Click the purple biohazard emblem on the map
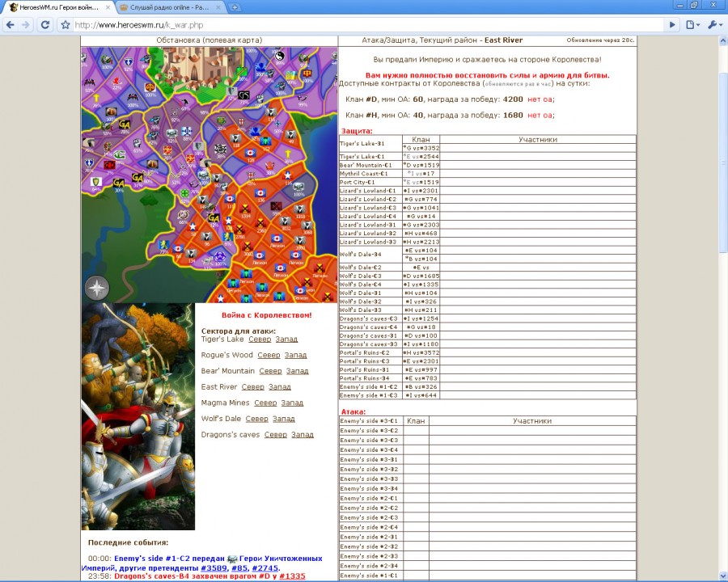The height and width of the screenshot is (582, 728). (219, 257)
